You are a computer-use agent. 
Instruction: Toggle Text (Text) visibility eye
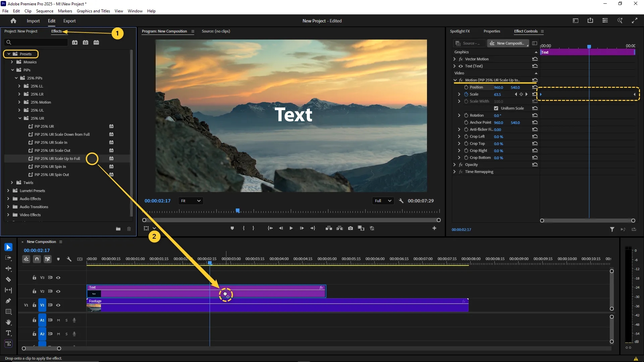pos(461,66)
